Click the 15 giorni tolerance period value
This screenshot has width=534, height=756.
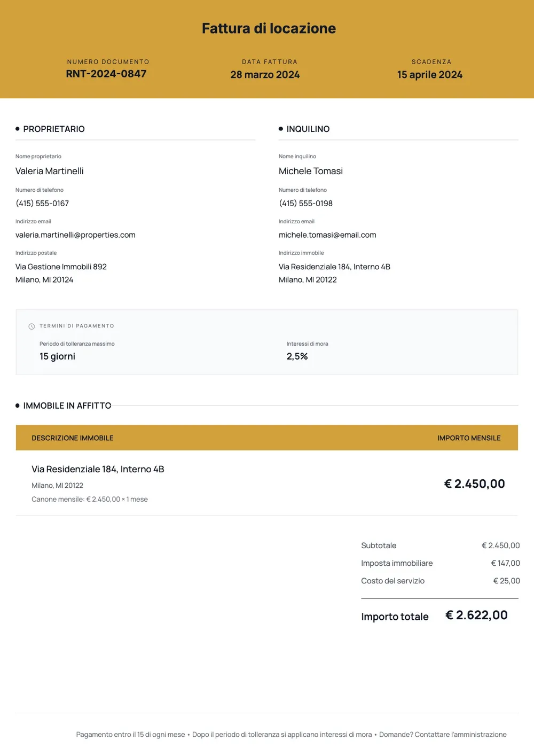coord(57,356)
